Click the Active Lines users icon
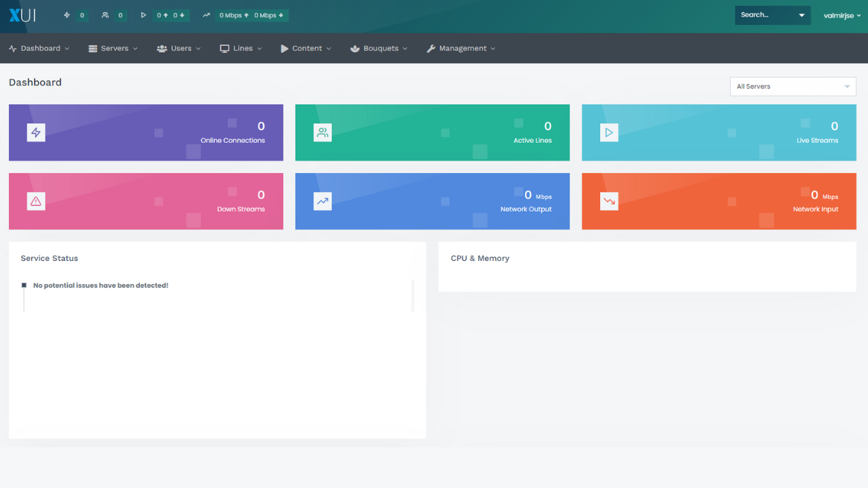The height and width of the screenshot is (488, 868). pos(323,133)
